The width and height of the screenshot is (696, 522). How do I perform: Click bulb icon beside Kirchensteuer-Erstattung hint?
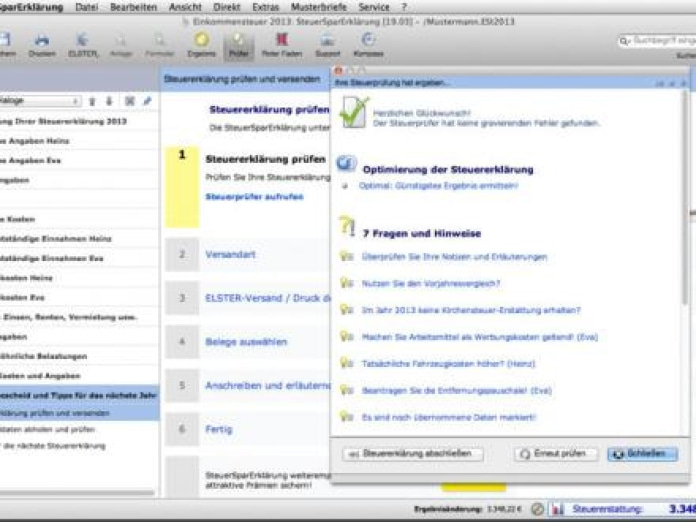tap(346, 309)
